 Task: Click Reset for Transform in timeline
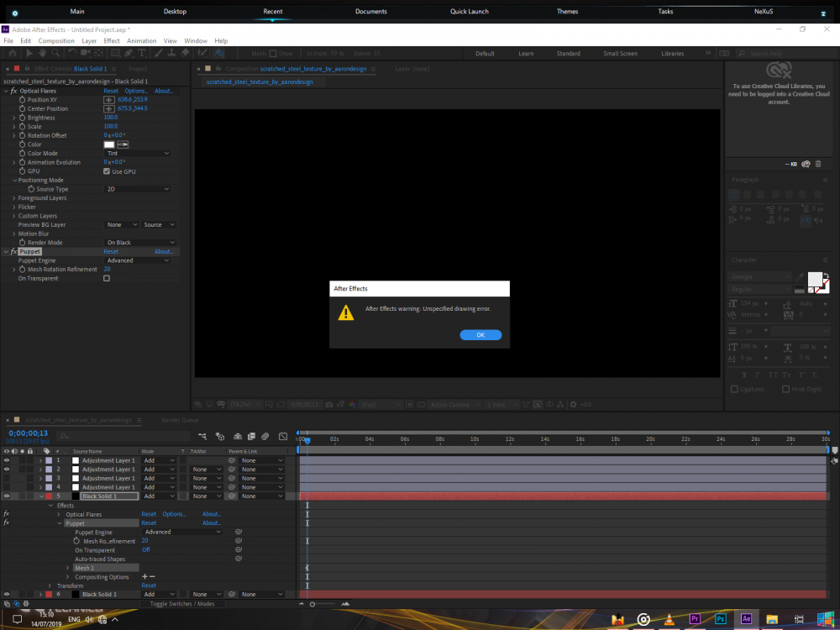[149, 585]
